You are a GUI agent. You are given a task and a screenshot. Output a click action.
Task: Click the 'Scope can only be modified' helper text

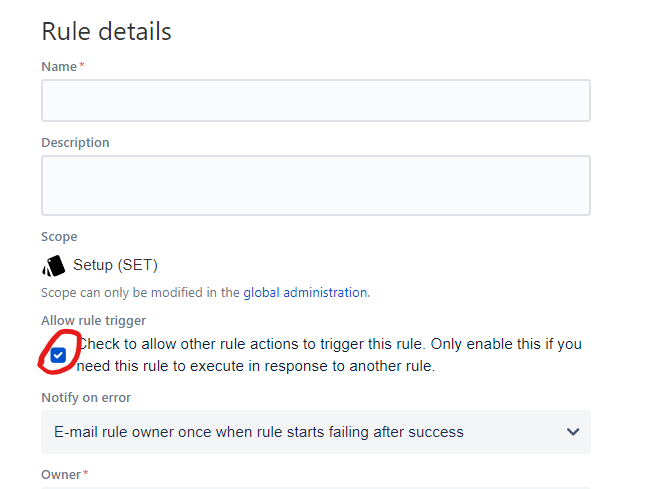point(140,293)
